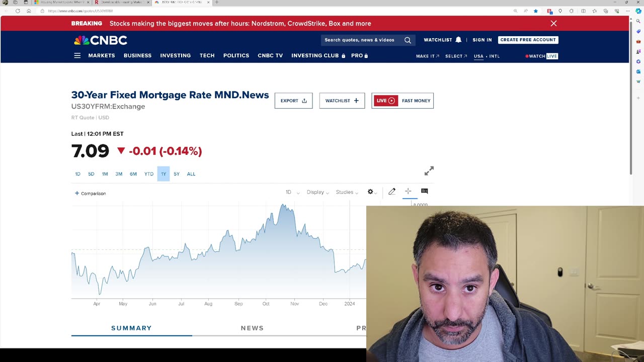Select the YTD time range
644x362 pixels.
[x=149, y=174]
